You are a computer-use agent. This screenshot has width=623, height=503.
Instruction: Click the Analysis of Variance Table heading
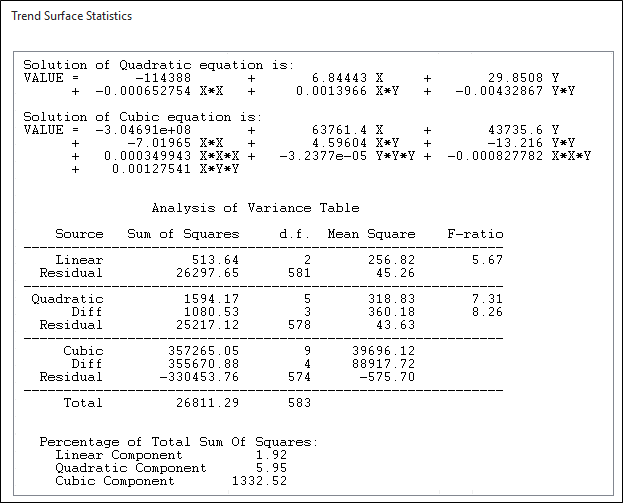(x=255, y=208)
